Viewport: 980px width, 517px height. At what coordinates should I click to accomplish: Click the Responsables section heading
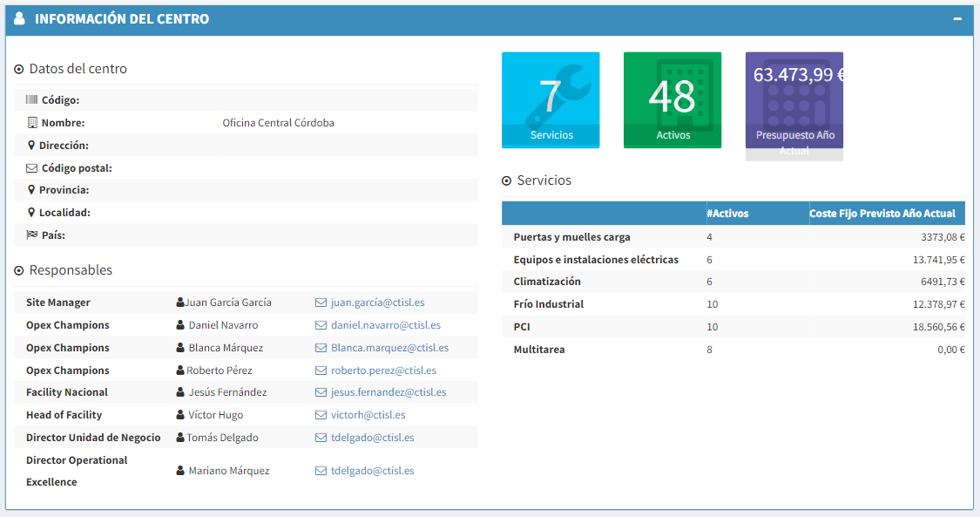tap(71, 270)
